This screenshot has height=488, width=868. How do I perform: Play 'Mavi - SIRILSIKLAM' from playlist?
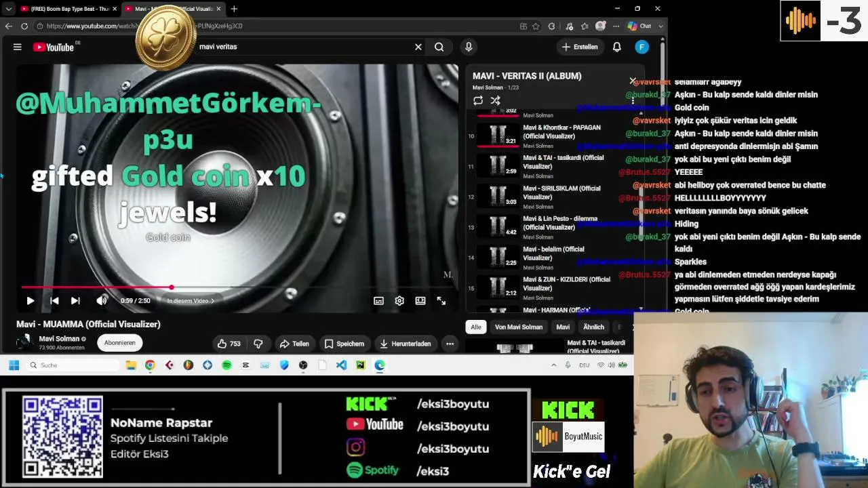click(551, 197)
